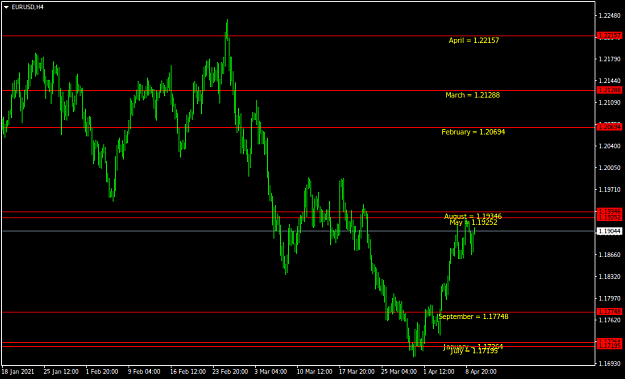Click the '16 Feb 12:00' time axis label
The height and width of the screenshot is (379, 625).
pyautogui.click(x=188, y=372)
